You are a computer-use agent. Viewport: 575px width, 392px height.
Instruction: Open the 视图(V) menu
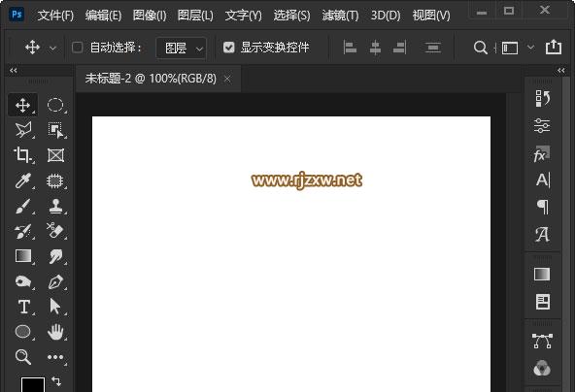point(431,15)
